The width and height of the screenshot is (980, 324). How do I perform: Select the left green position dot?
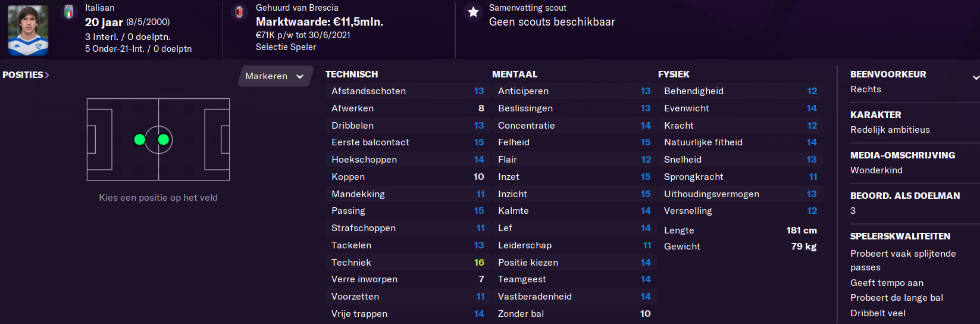pyautogui.click(x=139, y=139)
